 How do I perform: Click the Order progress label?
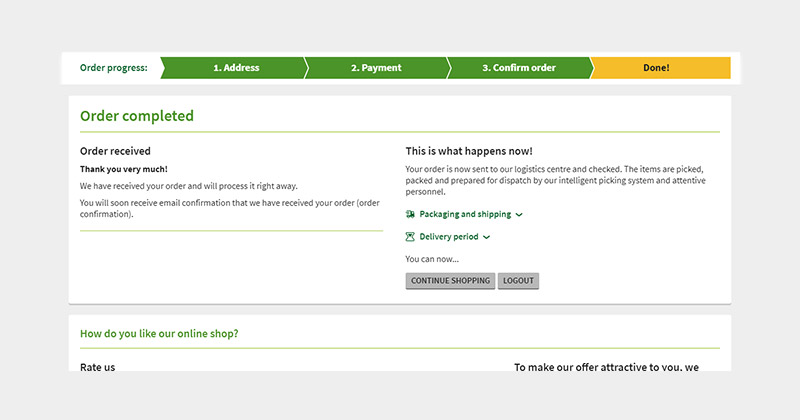pyautogui.click(x=113, y=68)
